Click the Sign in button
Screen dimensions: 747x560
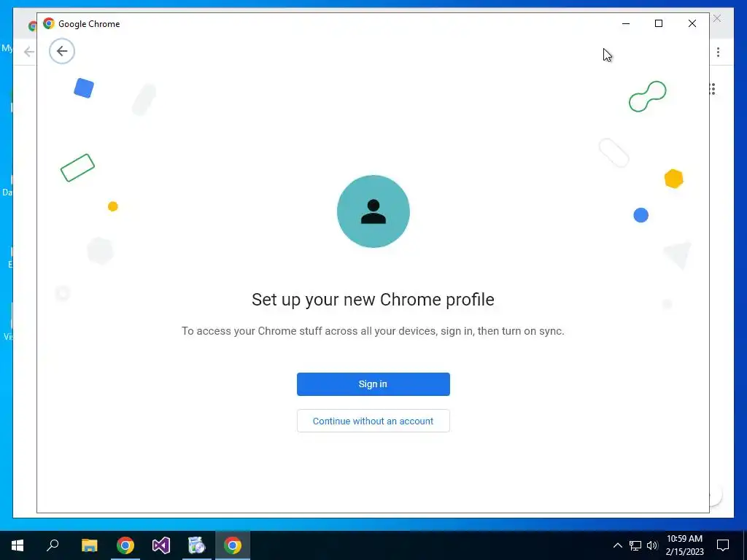[373, 384]
